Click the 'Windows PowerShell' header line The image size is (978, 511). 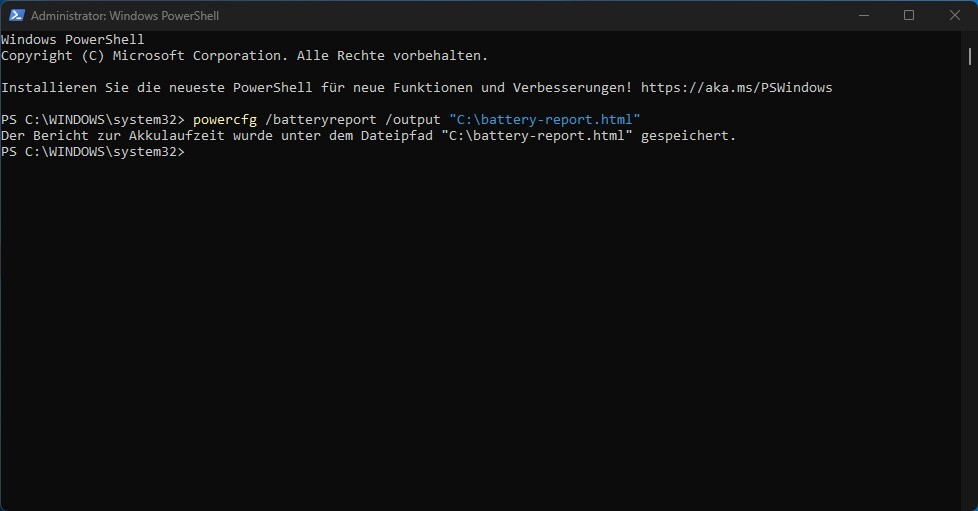click(x=72, y=39)
